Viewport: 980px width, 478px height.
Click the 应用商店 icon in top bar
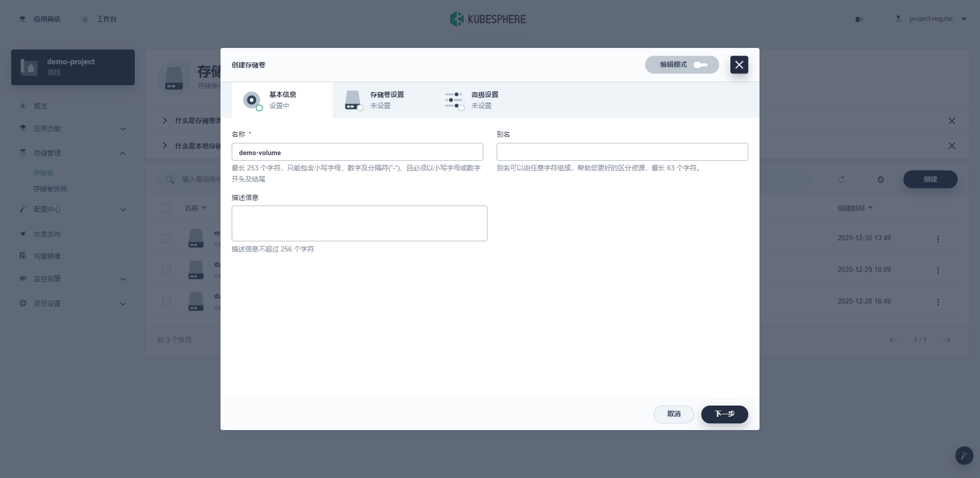pos(22,18)
